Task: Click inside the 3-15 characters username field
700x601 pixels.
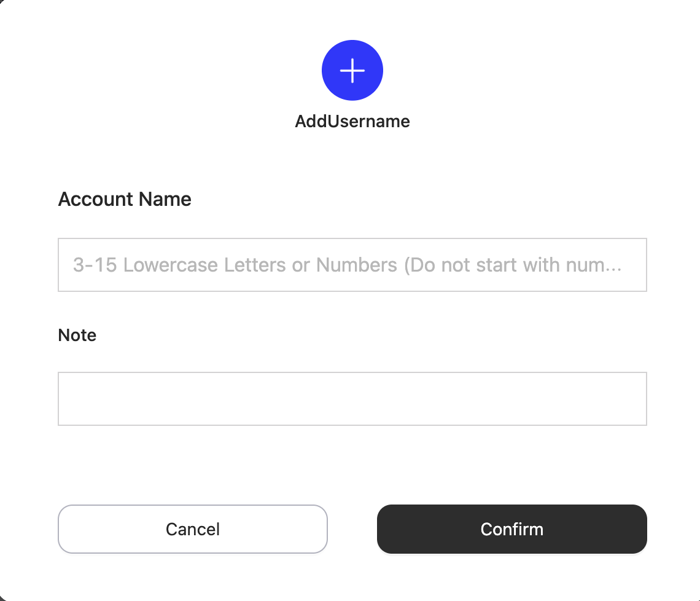Action: (352, 265)
